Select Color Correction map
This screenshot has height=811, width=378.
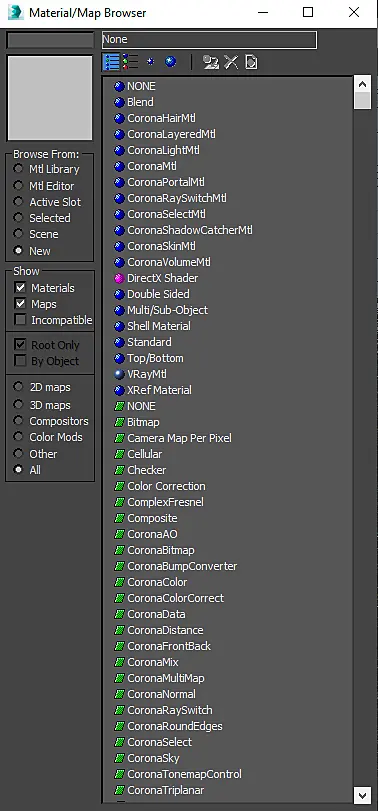coord(167,486)
